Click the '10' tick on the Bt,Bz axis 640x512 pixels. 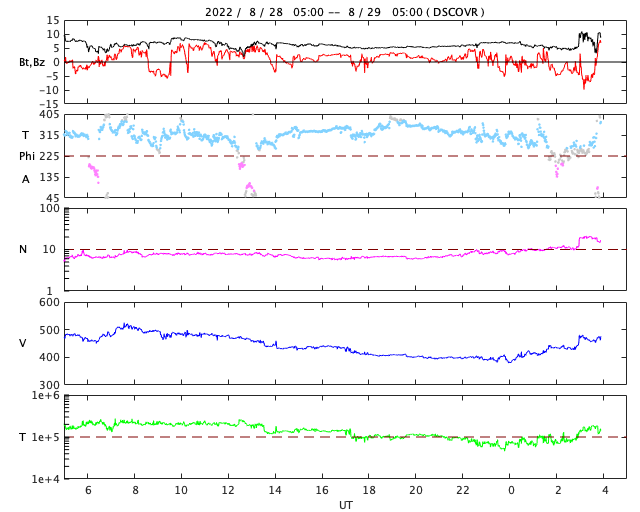tap(53, 34)
